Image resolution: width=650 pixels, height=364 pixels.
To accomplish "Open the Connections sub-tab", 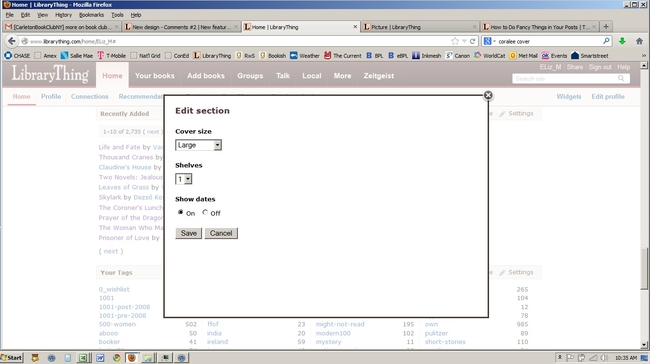I will [90, 97].
